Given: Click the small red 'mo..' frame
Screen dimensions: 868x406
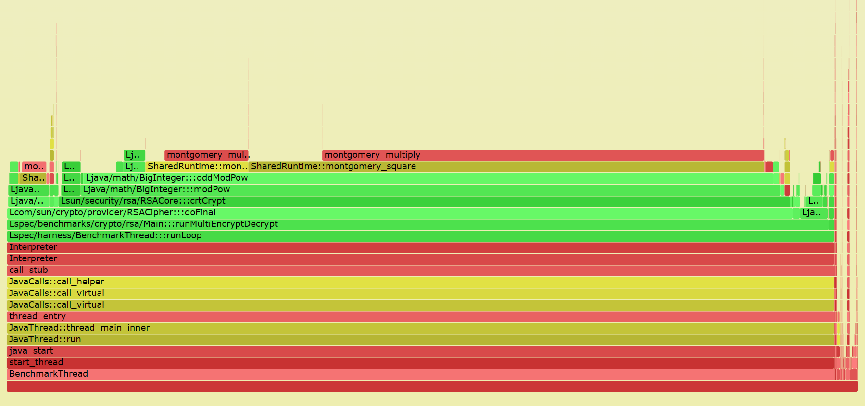Looking at the screenshot, I should pos(34,167).
